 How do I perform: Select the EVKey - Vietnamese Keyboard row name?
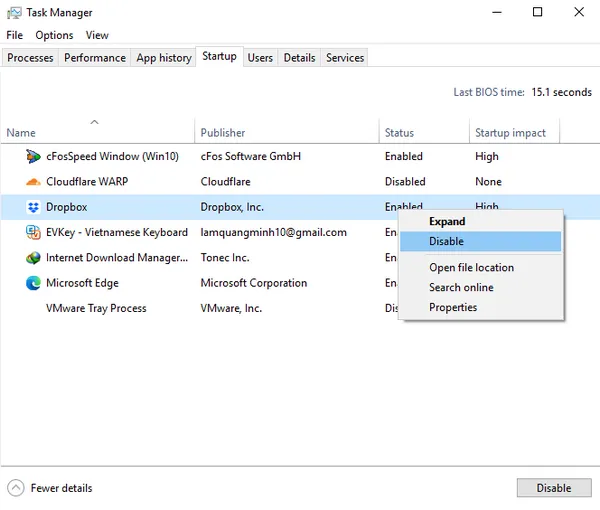tap(117, 232)
